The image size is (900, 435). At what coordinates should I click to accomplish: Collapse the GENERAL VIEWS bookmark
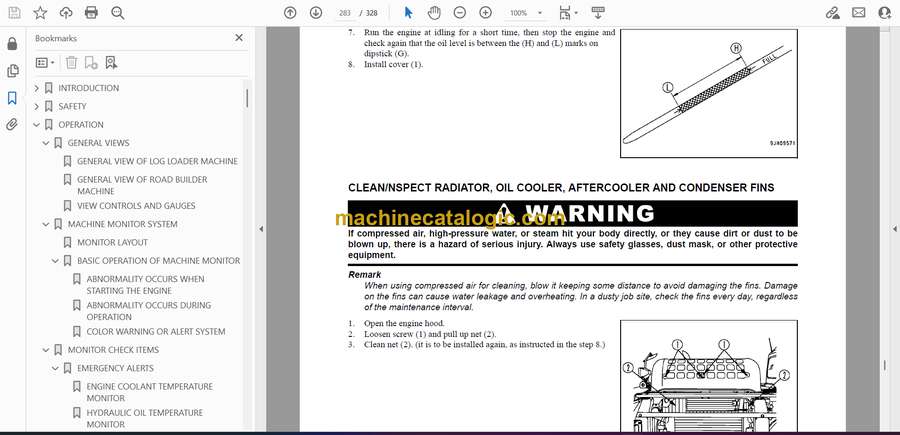pyautogui.click(x=46, y=143)
